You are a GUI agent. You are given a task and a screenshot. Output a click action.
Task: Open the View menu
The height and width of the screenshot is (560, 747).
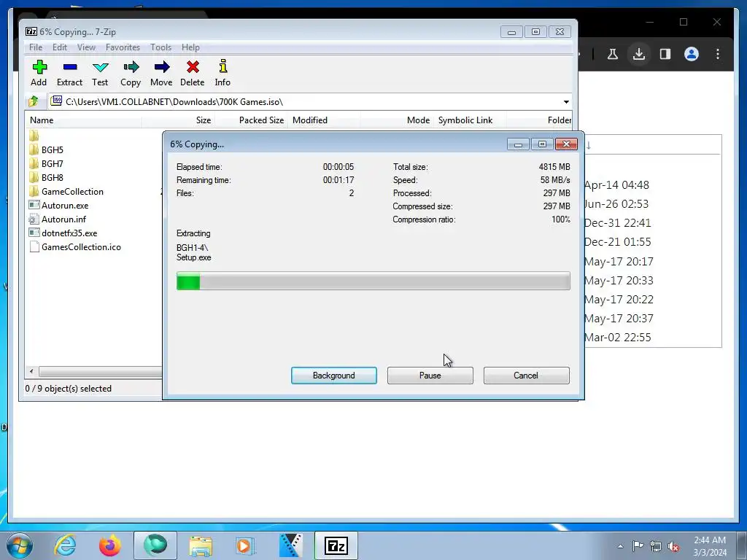(x=86, y=47)
